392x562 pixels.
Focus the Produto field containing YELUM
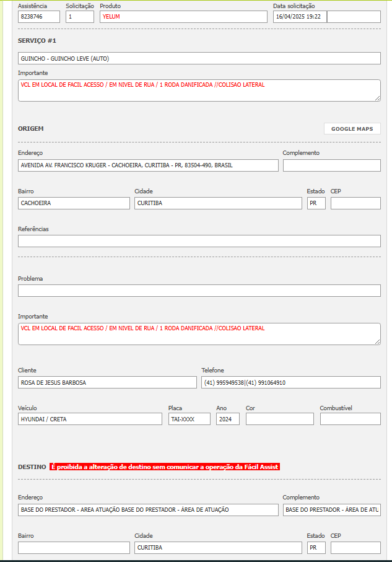point(183,17)
